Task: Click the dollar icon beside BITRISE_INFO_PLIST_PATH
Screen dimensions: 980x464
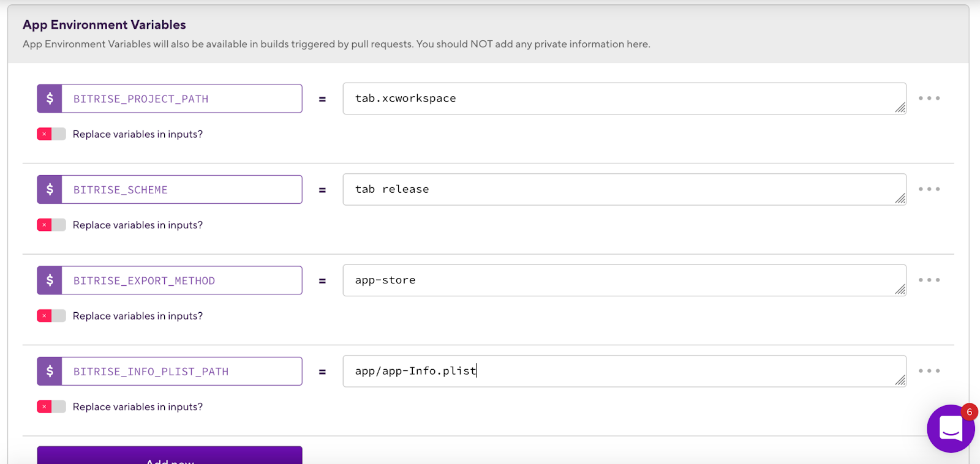Action: point(50,372)
